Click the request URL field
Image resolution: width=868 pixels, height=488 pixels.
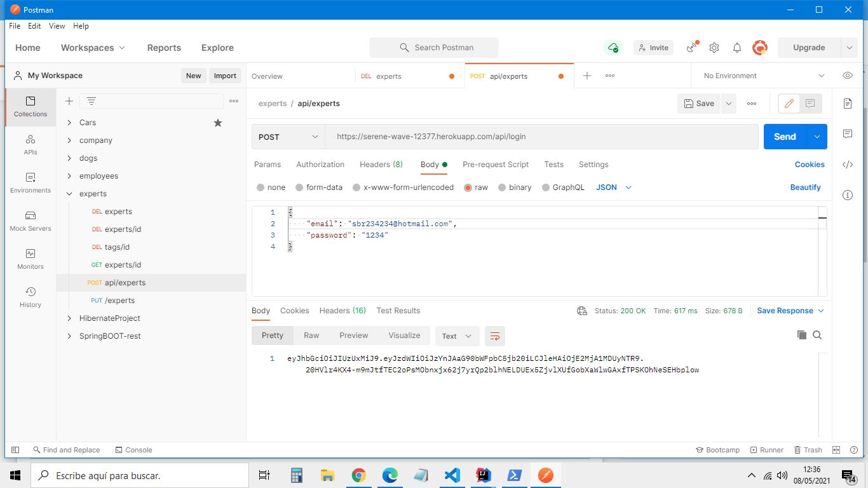pos(542,137)
